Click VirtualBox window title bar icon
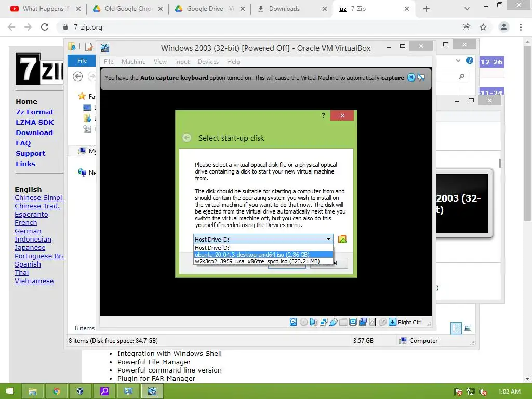This screenshot has width=532, height=399. pyautogui.click(x=105, y=48)
